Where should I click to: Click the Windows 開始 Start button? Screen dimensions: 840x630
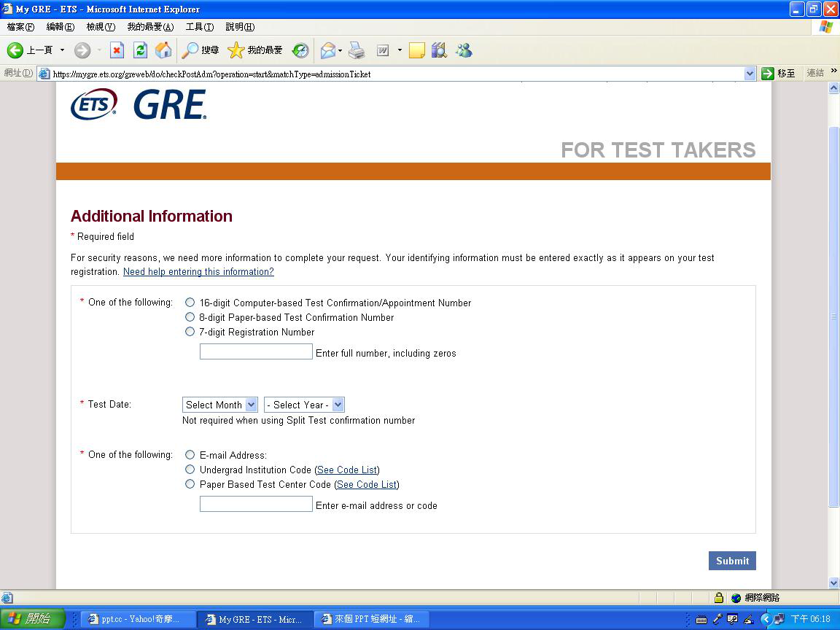[32, 619]
